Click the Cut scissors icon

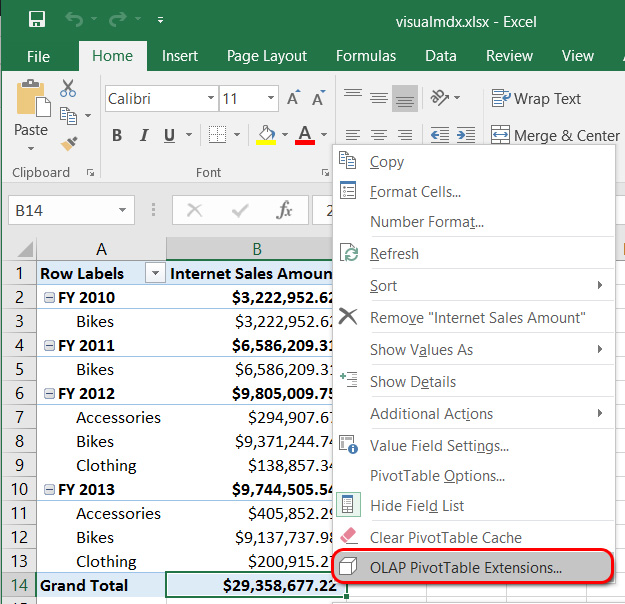pyautogui.click(x=68, y=89)
